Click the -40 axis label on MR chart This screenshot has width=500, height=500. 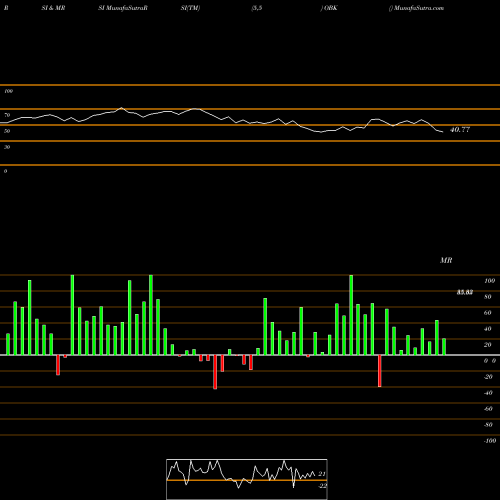coord(488,393)
